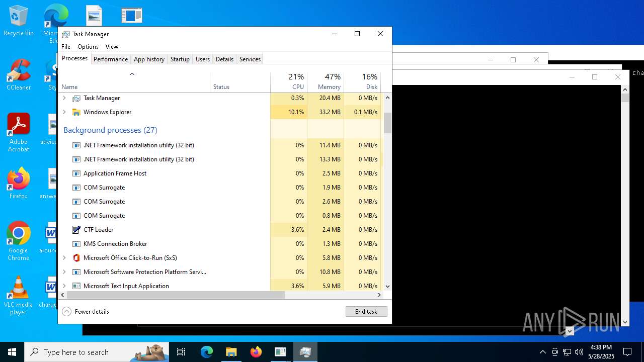Click the End task button

(x=366, y=312)
